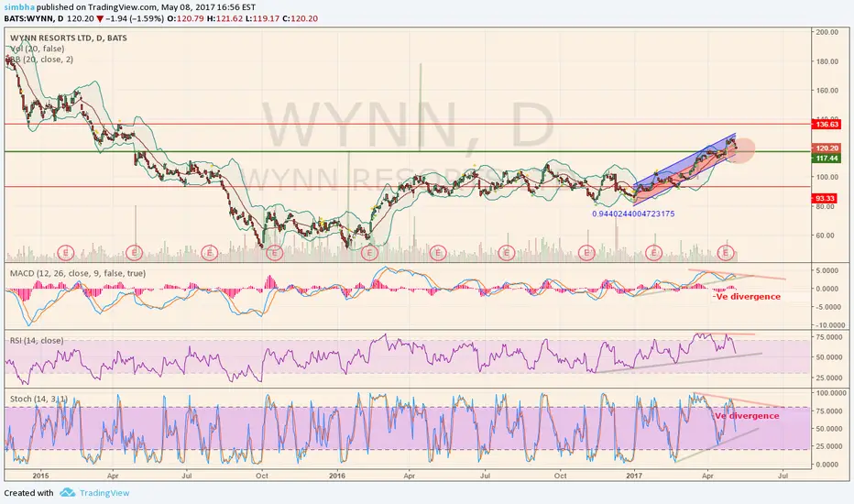Select the WYNN RESORTS LTD, D, BATS title

[69, 38]
